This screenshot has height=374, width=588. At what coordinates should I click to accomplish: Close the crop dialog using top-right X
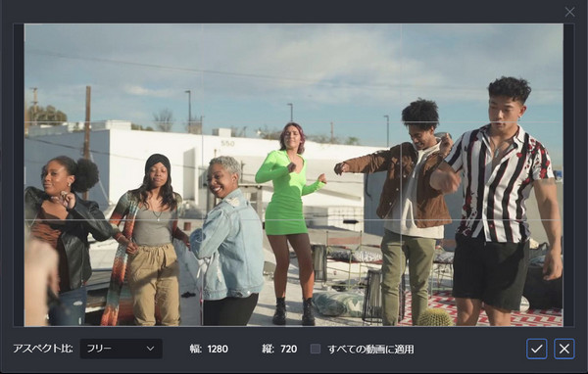click(569, 12)
